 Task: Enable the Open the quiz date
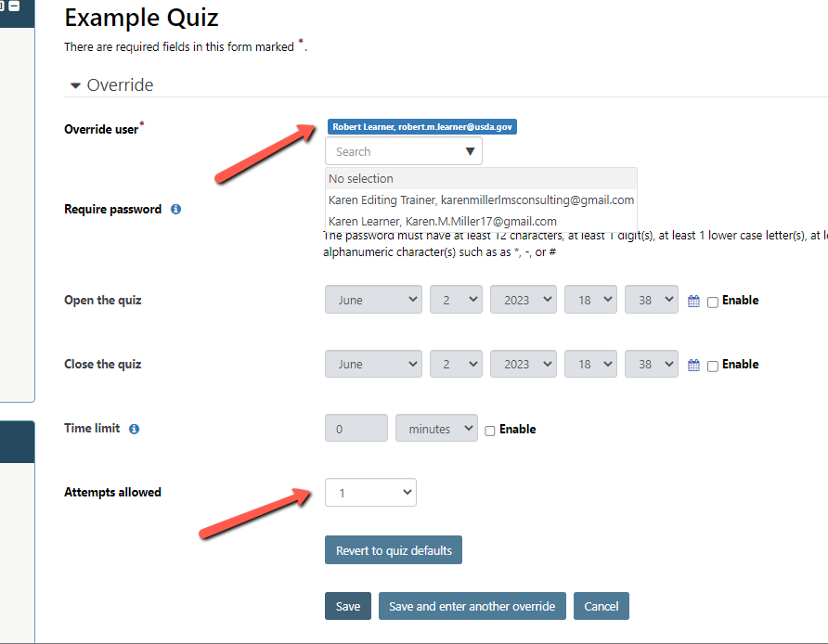(712, 302)
